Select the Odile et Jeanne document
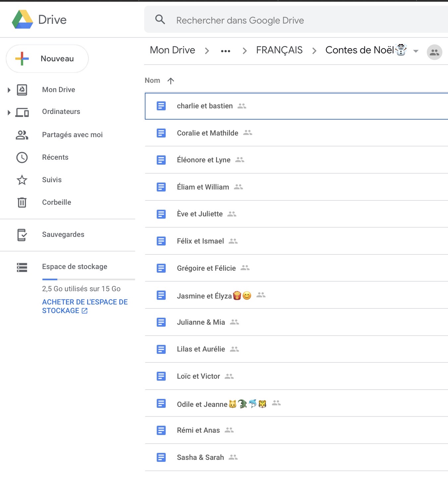The image size is (448, 490). click(296, 404)
